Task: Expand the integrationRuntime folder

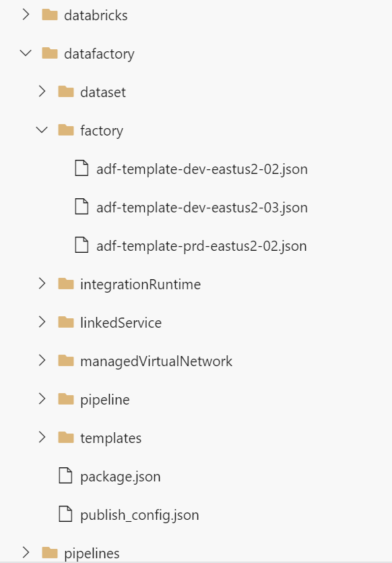Action: coord(41,284)
